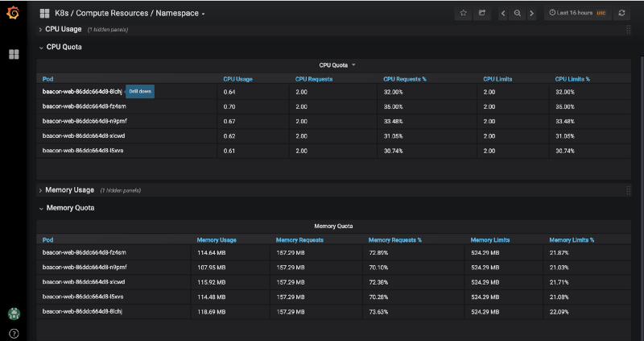Click the Grafana logo home icon
Viewport: 644px width, 341px height.
coord(13,13)
